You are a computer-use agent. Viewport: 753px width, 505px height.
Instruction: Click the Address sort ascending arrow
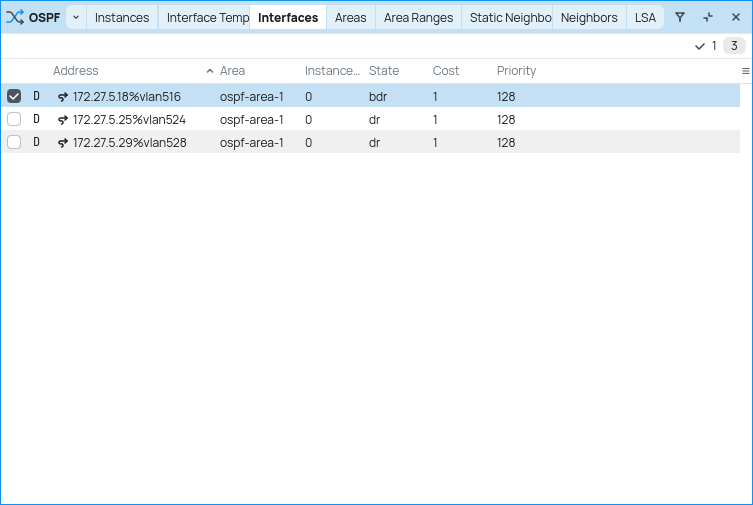[x=210, y=71]
